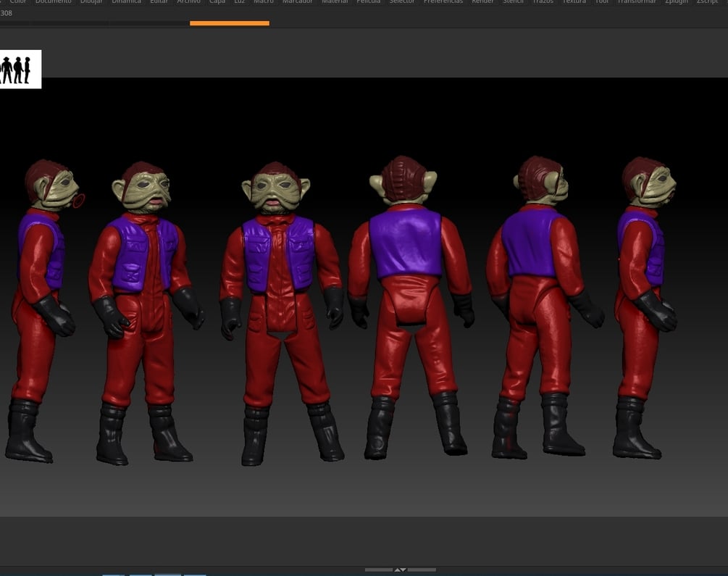Viewport: 728px width, 576px height.
Task: Open the Zplugin menu
Action: pos(677,2)
